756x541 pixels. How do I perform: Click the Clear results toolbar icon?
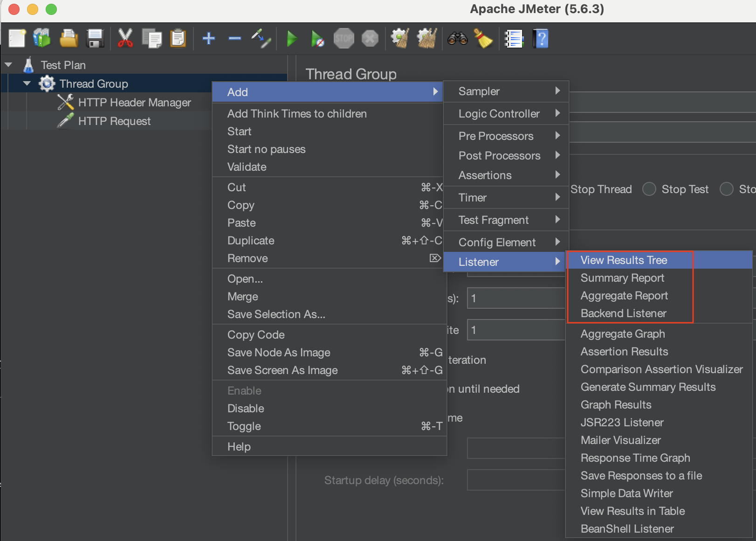pos(400,38)
